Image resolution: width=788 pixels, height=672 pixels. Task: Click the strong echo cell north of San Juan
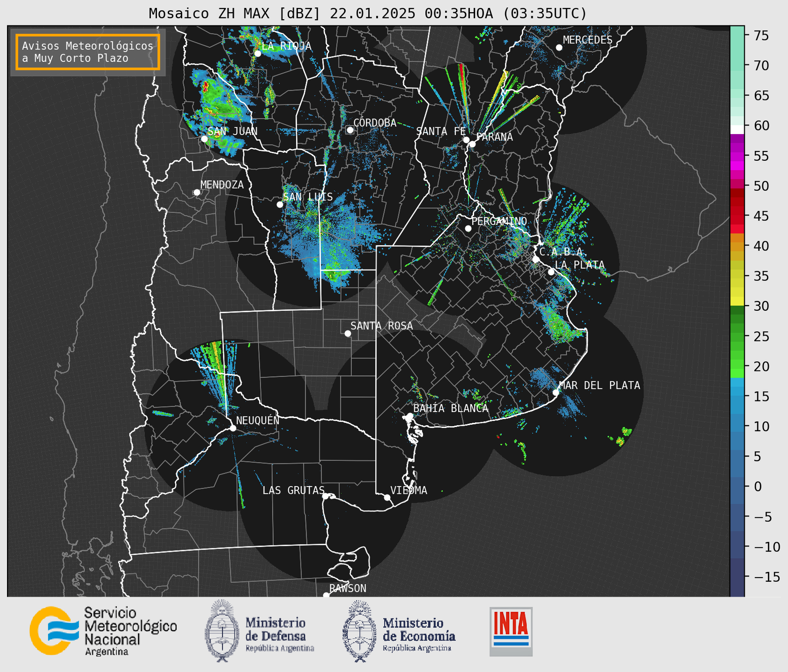pos(206,86)
